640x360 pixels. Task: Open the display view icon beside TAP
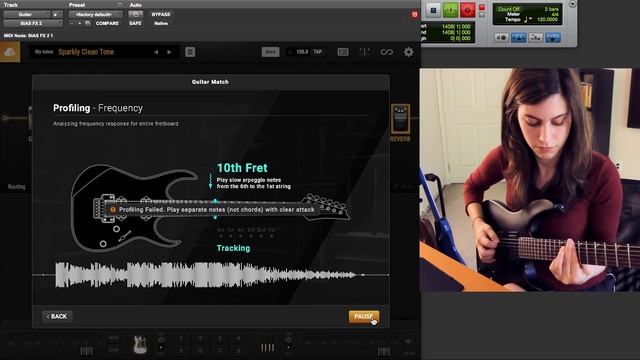343,52
